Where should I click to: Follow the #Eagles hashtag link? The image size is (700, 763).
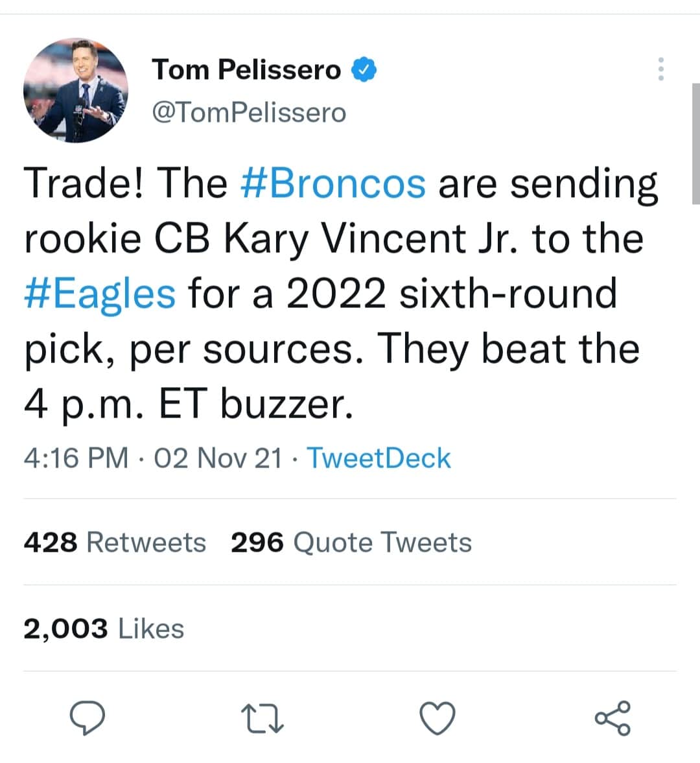(100, 293)
